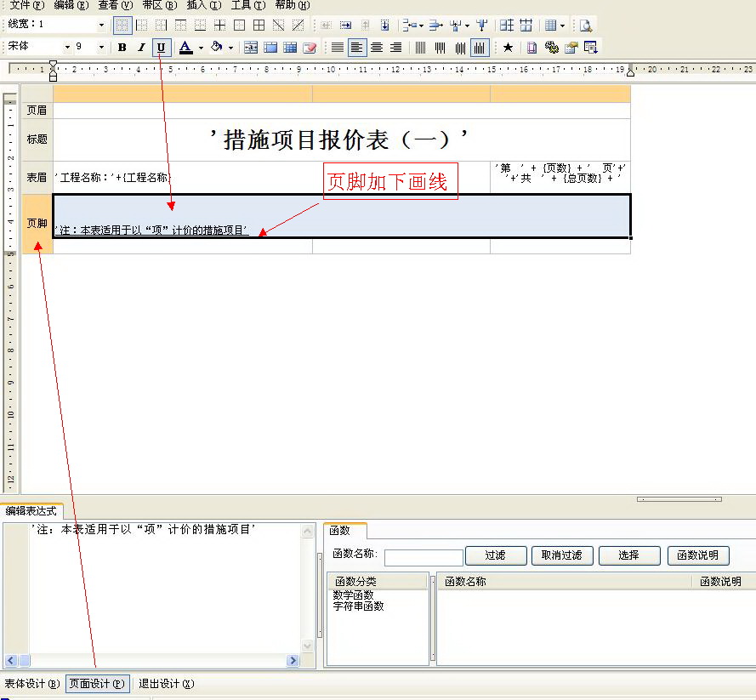Apply right border line button
756x700 pixels.
[x=161, y=25]
